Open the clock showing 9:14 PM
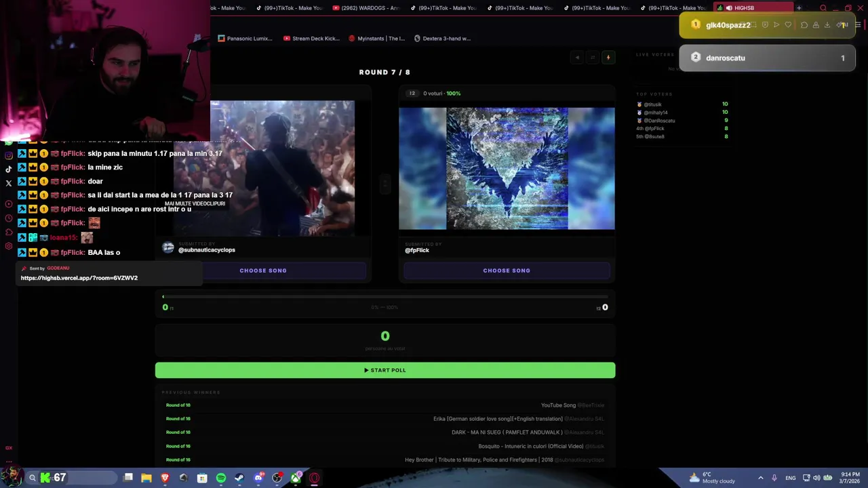Screen dimensions: 868x488 pos(850,478)
